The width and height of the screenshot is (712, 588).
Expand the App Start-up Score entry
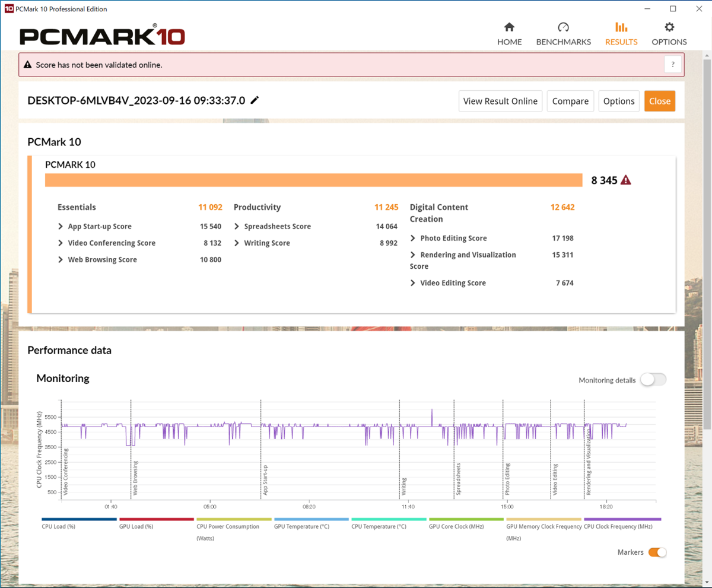pyautogui.click(x=60, y=226)
